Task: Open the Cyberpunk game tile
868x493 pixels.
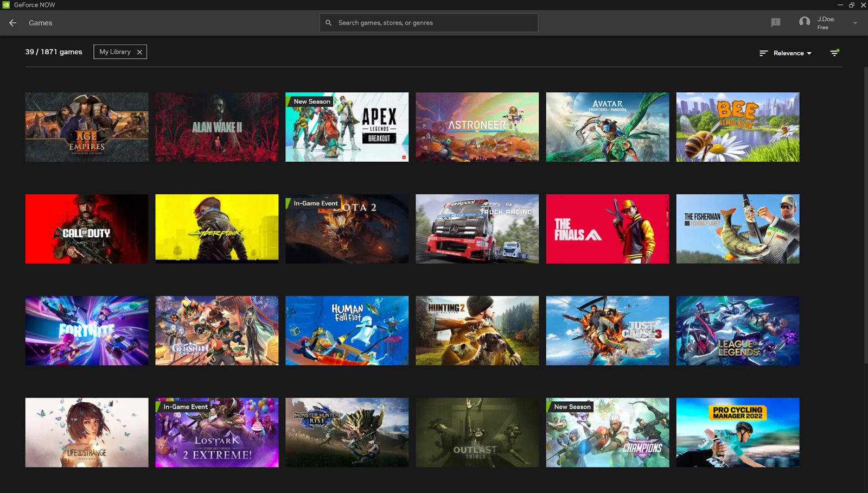Action: point(217,229)
